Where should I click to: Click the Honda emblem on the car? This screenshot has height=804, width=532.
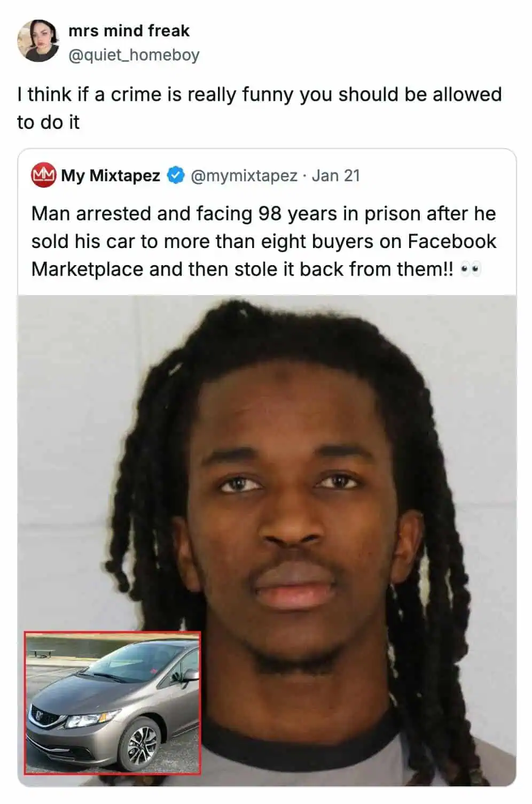coord(38,715)
